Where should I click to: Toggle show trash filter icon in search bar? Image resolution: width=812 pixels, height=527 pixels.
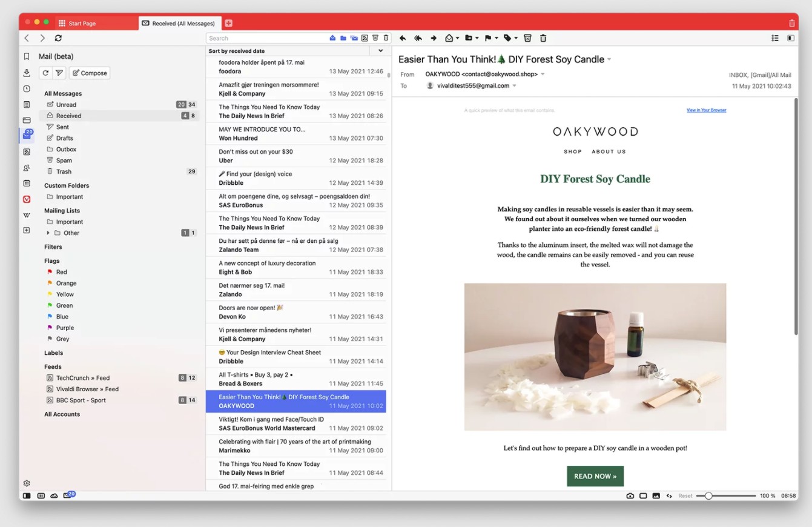(386, 38)
